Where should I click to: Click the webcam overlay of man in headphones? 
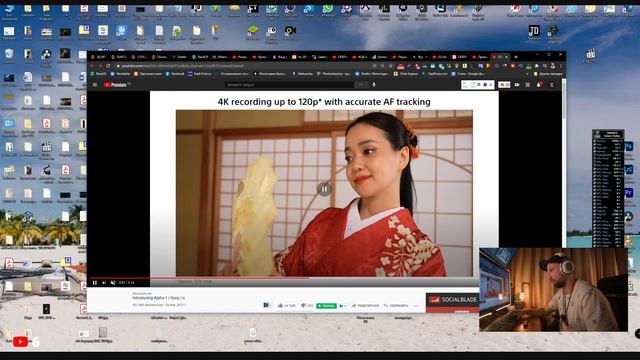(553, 289)
